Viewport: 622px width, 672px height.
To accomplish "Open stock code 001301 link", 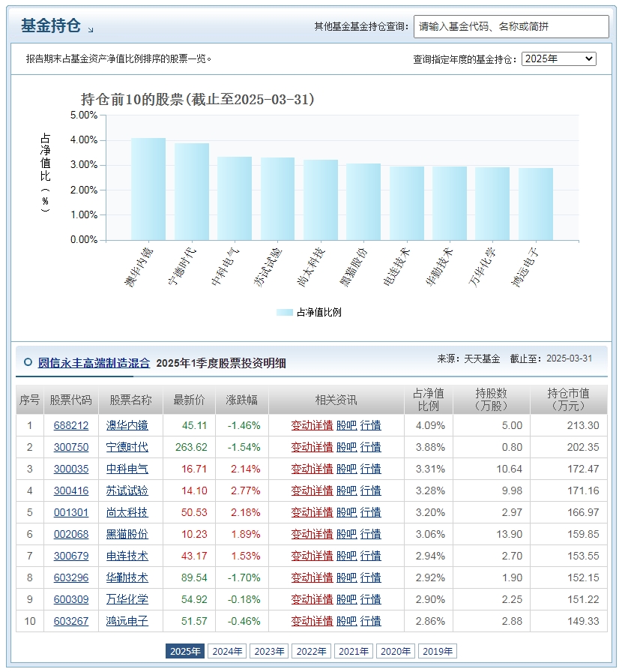I will pos(71,512).
